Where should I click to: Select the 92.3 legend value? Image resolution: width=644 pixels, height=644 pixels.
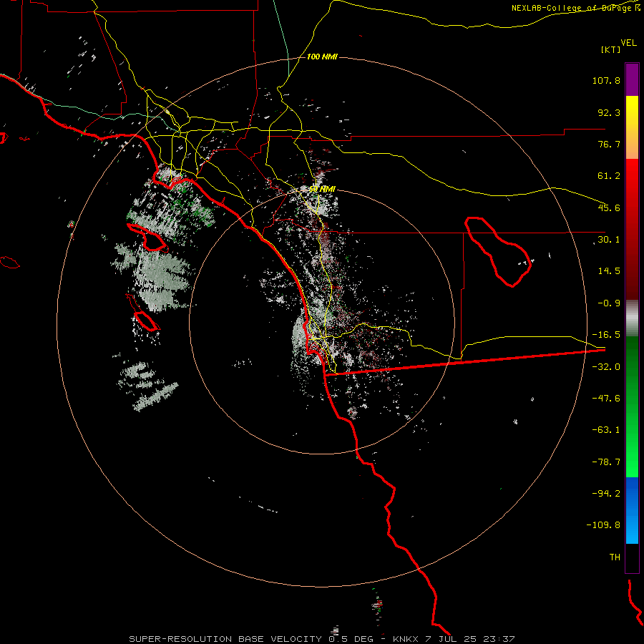[609, 112]
